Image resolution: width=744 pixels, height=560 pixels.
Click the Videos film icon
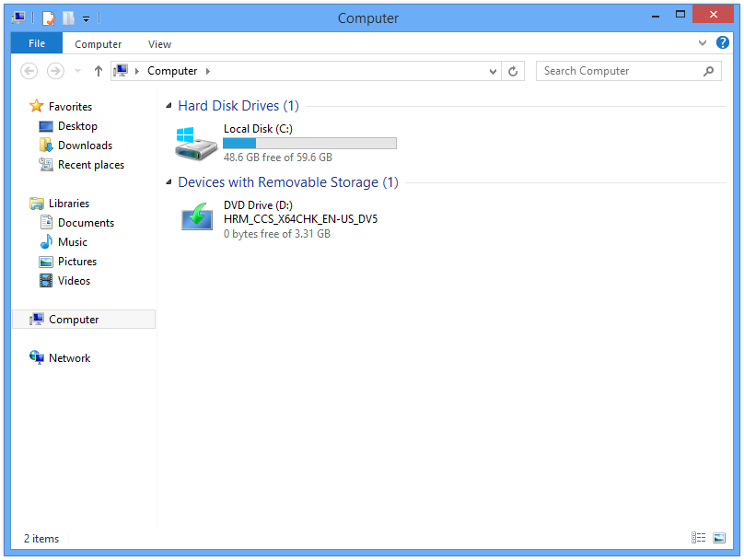click(46, 281)
